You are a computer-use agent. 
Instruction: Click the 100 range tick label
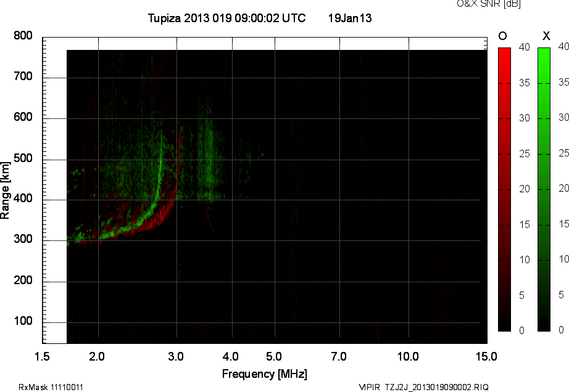(x=23, y=321)
